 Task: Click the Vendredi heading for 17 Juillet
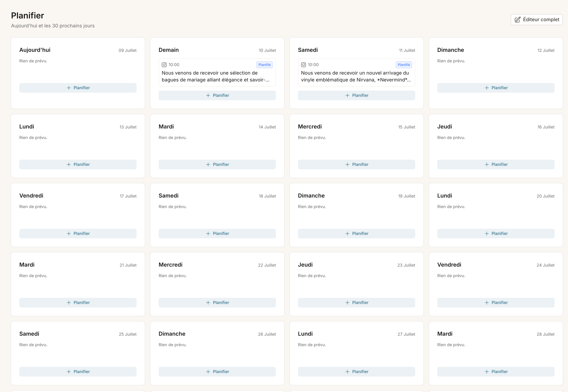(31, 196)
